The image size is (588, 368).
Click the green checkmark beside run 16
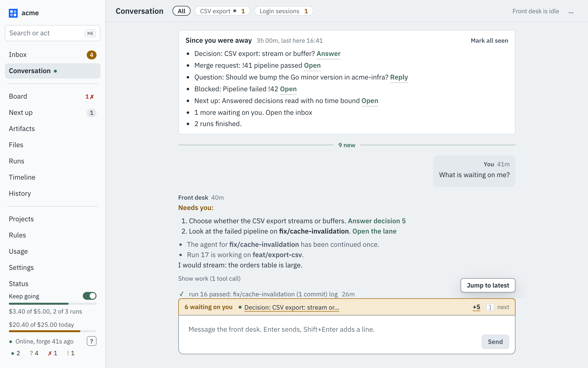click(x=182, y=294)
